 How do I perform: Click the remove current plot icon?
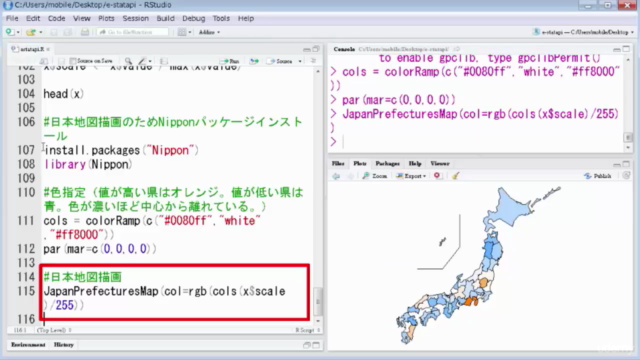tap(437, 176)
